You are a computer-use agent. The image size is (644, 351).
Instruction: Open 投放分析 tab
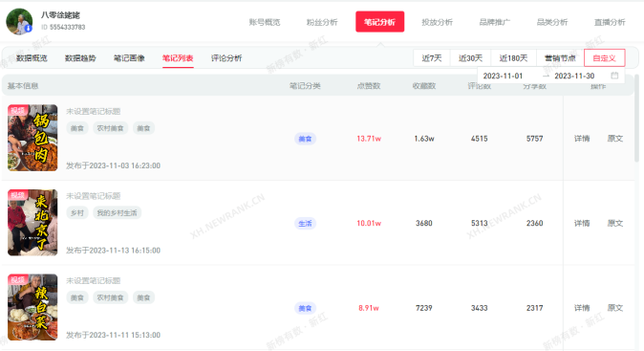[x=437, y=22]
